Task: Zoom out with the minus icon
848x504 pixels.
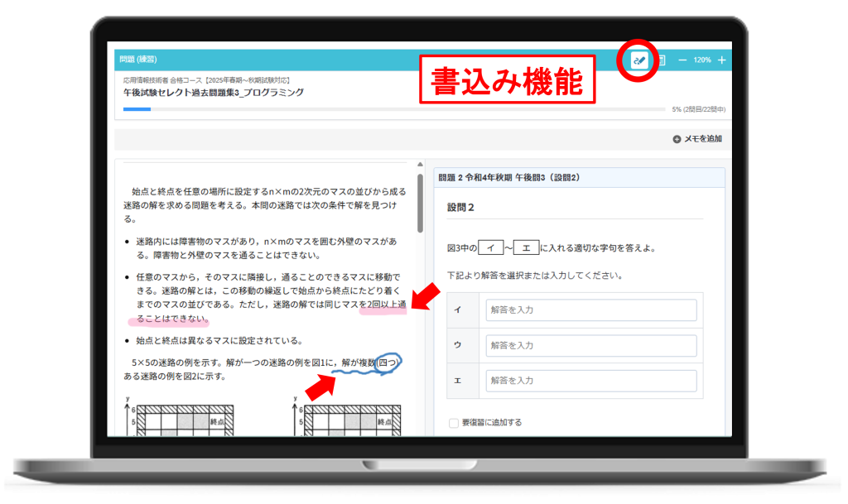Action: (682, 60)
